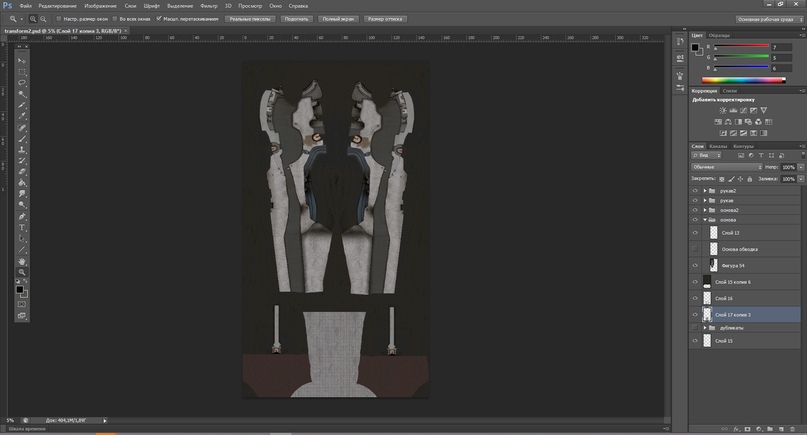This screenshot has width=807, height=435.
Task: Hide the 'рукав2' layer group
Action: click(695, 190)
